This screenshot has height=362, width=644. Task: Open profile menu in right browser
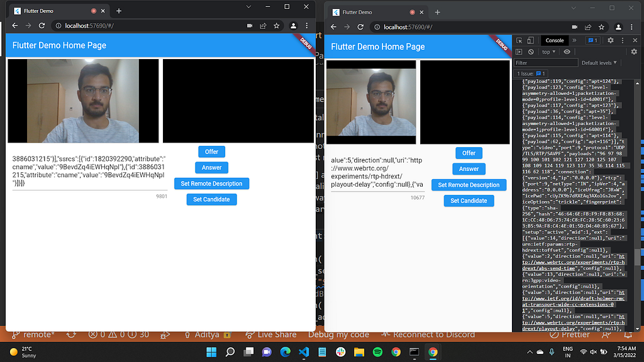[618, 26]
